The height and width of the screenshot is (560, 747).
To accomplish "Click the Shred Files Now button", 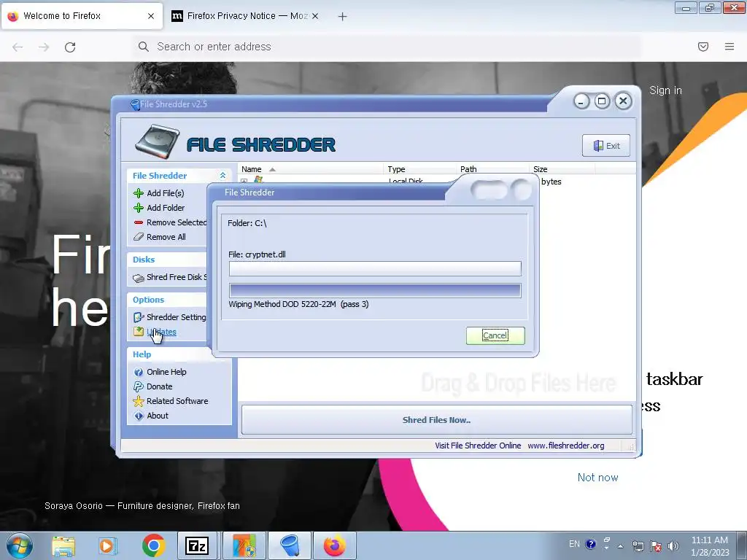I will pos(436,420).
